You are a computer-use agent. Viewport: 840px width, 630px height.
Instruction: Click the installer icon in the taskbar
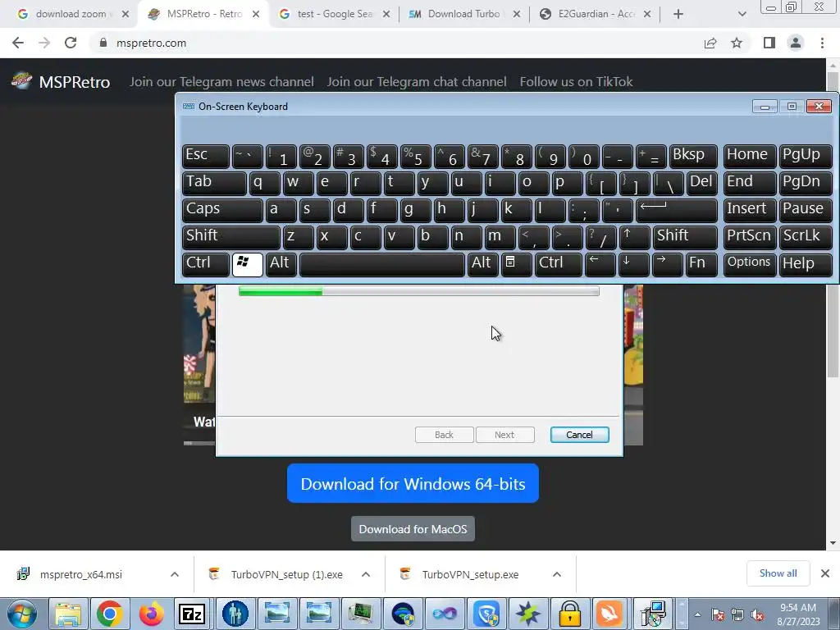653,614
